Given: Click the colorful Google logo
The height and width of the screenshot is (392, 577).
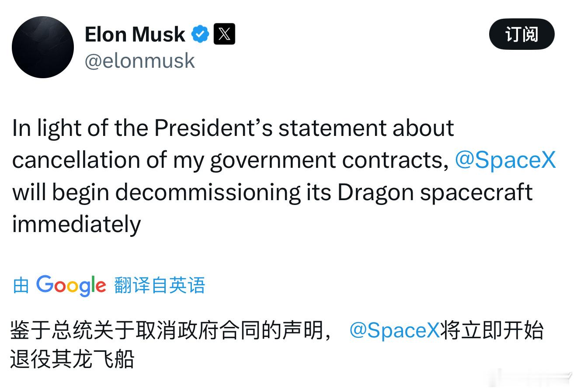Looking at the screenshot, I should point(71,285).
